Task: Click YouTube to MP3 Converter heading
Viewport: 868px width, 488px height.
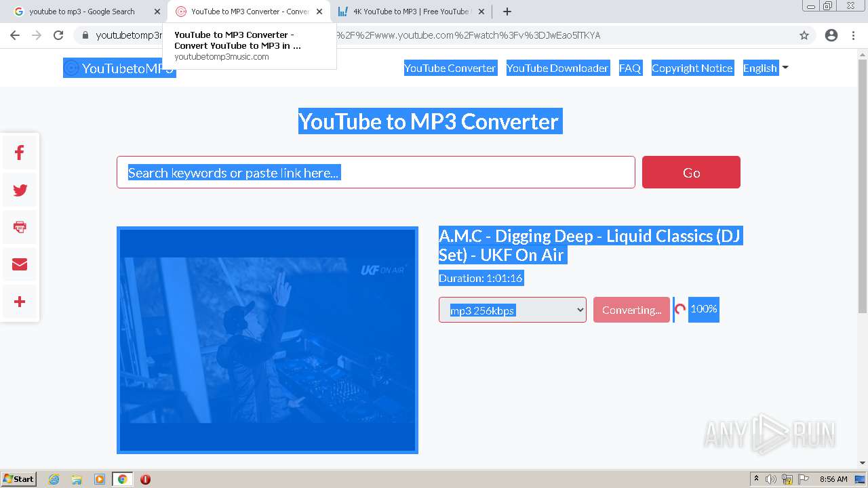Action: point(430,121)
